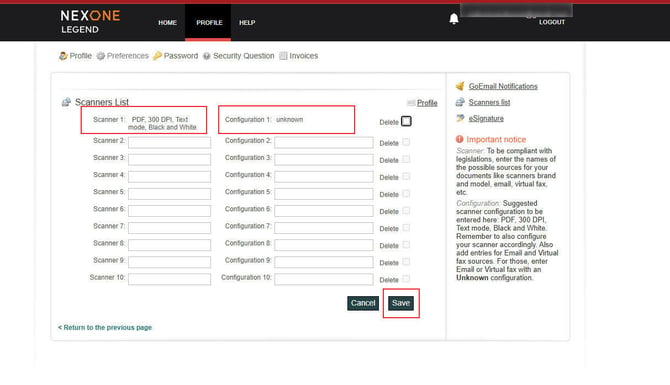The width and height of the screenshot is (670, 385).
Task: Click the Profile person icon in sub-navigation
Action: pos(63,56)
